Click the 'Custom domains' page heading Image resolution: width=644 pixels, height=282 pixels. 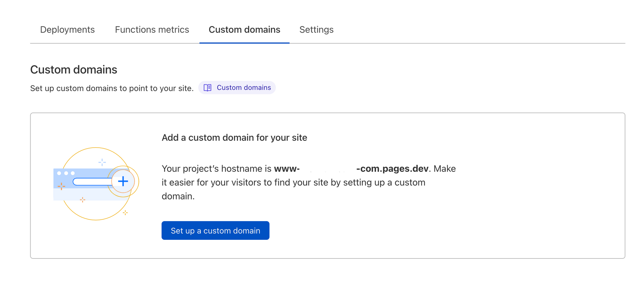[x=74, y=70]
